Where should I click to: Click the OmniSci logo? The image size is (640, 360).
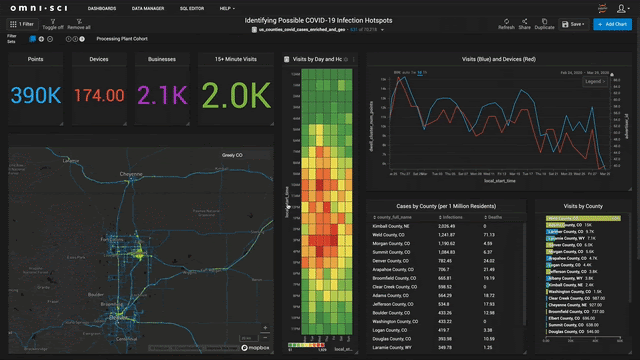39,8
